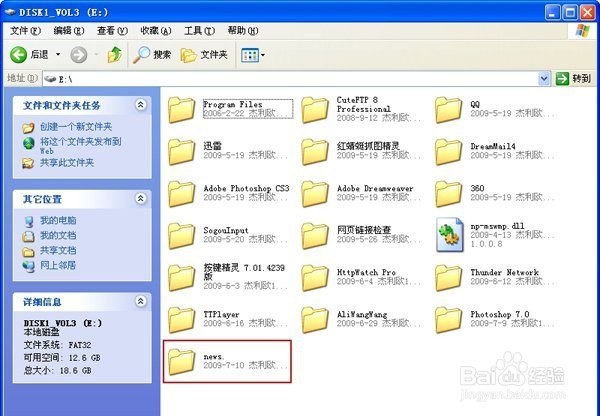Image resolution: width=600 pixels, height=416 pixels.
Task: Select the np-mswmp.dll file icon
Action: point(450,235)
